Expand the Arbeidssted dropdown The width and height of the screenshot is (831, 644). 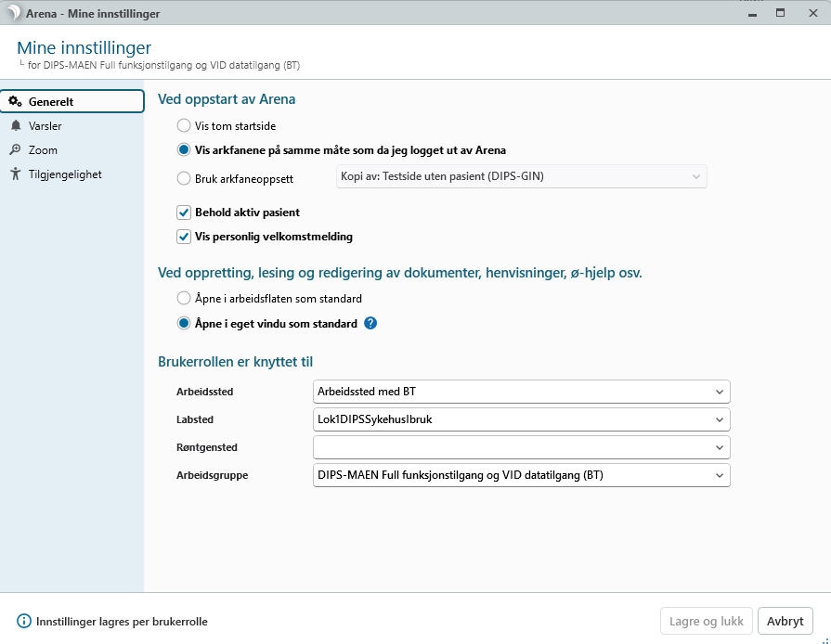[719, 392]
